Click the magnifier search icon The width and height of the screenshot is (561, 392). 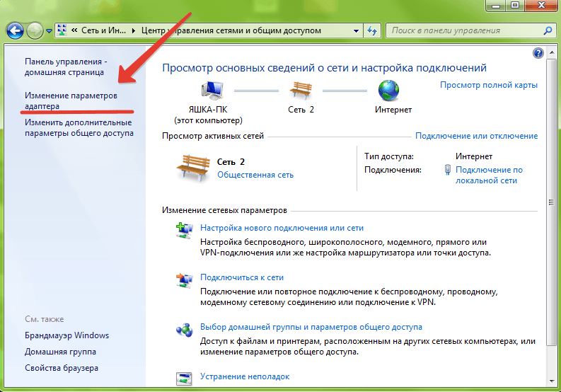(548, 31)
